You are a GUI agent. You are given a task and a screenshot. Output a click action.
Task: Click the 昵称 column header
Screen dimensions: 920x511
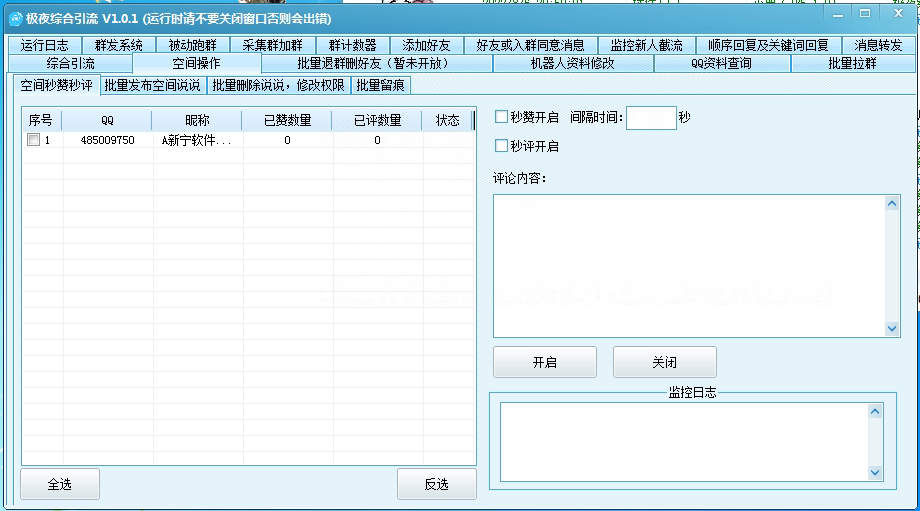[197, 120]
